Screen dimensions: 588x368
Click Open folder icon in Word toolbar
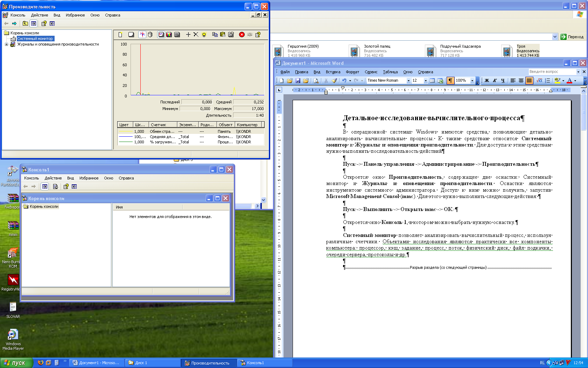point(289,81)
